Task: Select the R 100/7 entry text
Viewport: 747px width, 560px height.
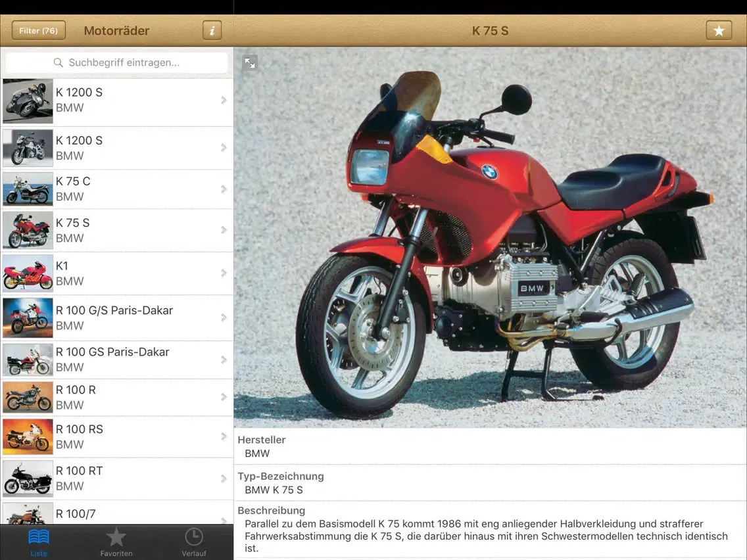Action: 76,514
